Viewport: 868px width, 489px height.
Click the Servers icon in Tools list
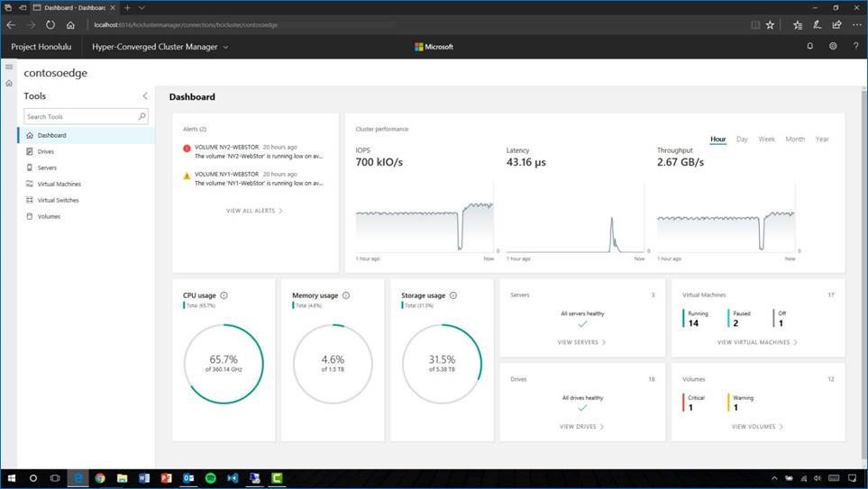tap(30, 168)
